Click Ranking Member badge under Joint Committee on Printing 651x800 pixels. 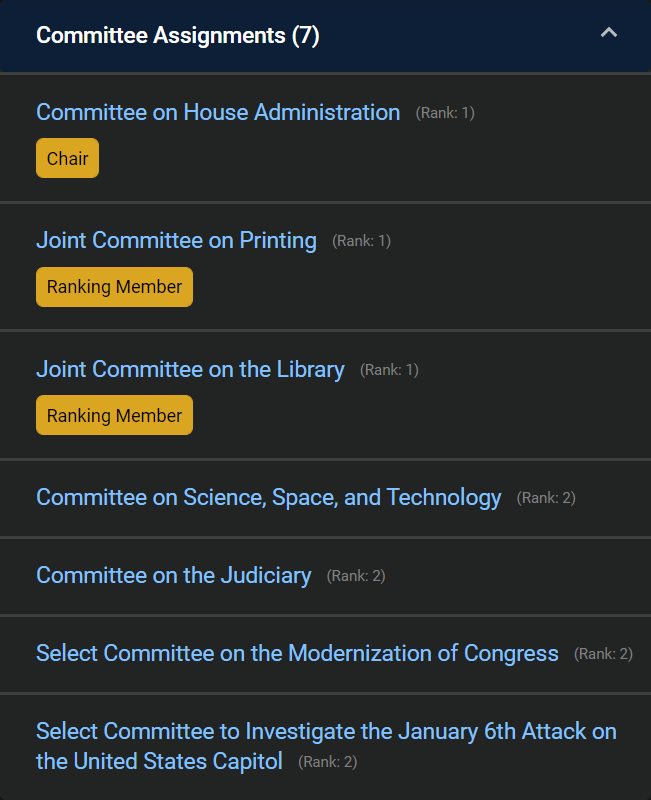coord(114,287)
